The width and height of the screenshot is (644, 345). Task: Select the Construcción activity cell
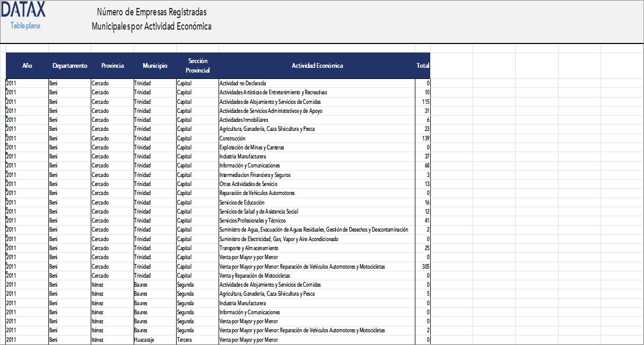click(x=317, y=138)
